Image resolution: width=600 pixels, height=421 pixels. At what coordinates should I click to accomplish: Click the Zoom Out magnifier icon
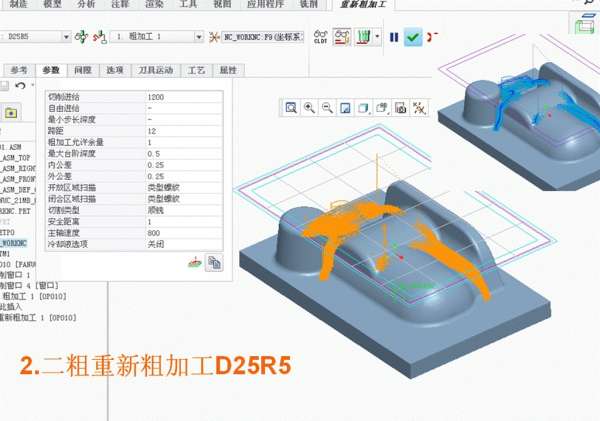pos(327,107)
